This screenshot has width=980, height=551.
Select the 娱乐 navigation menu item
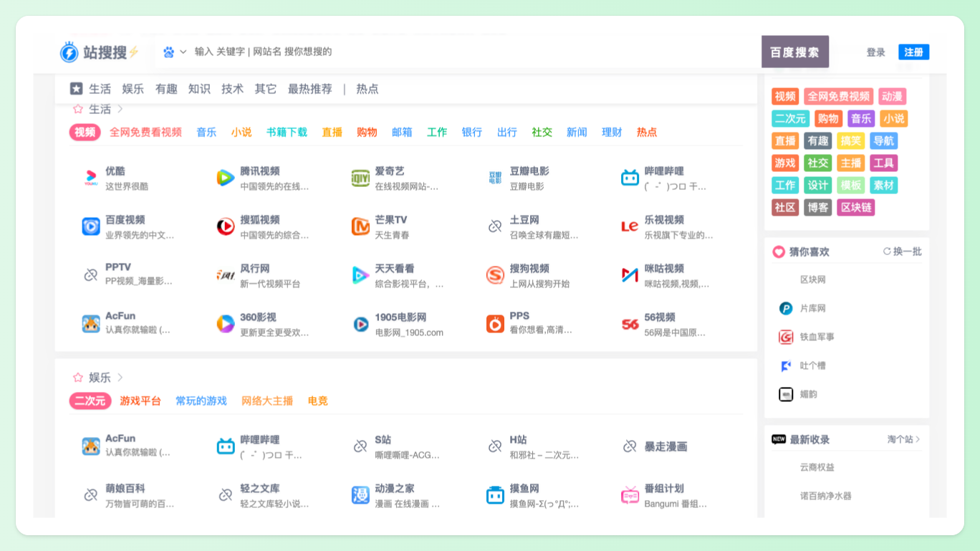[133, 89]
